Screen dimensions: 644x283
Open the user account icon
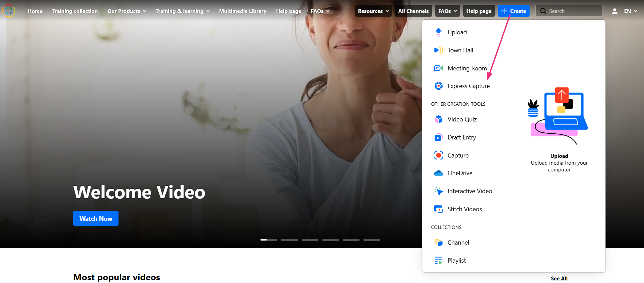coord(615,11)
